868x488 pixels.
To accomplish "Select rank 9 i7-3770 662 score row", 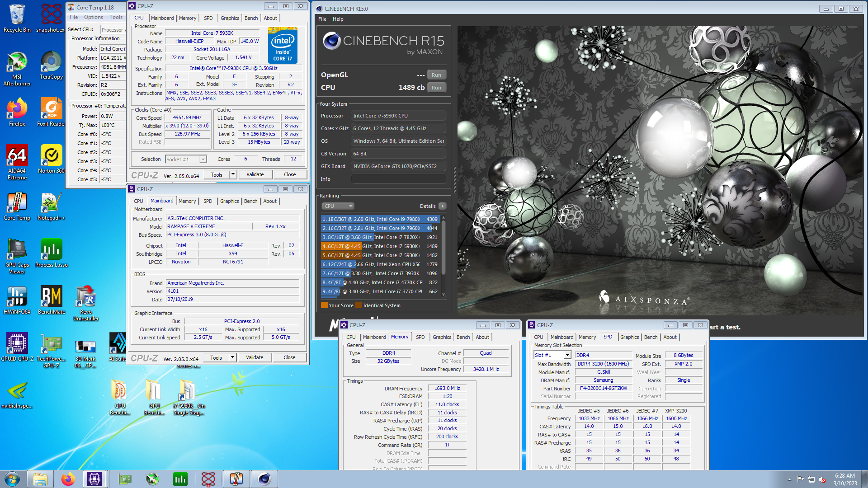I will tap(380, 291).
